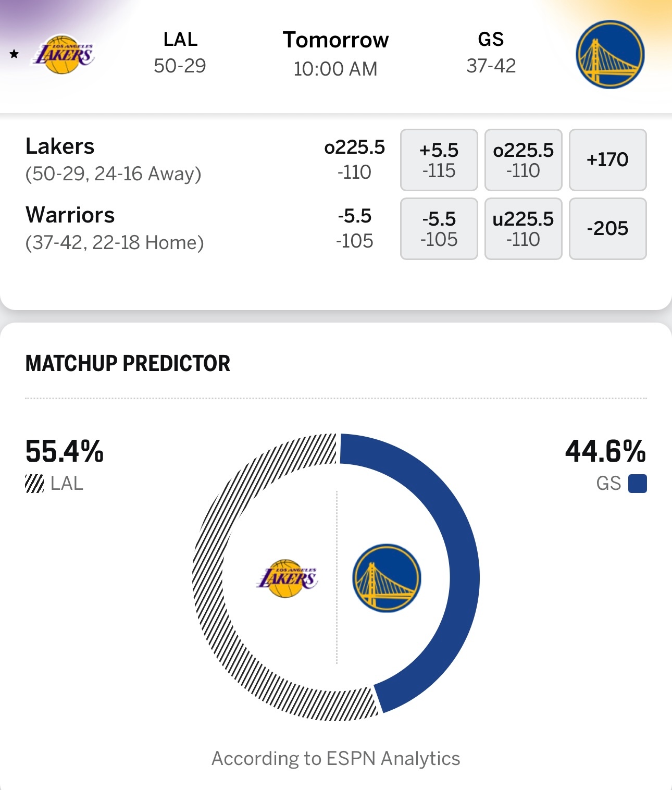
Task: Tap Warriors logo inside predictor donut
Action: [x=387, y=578]
